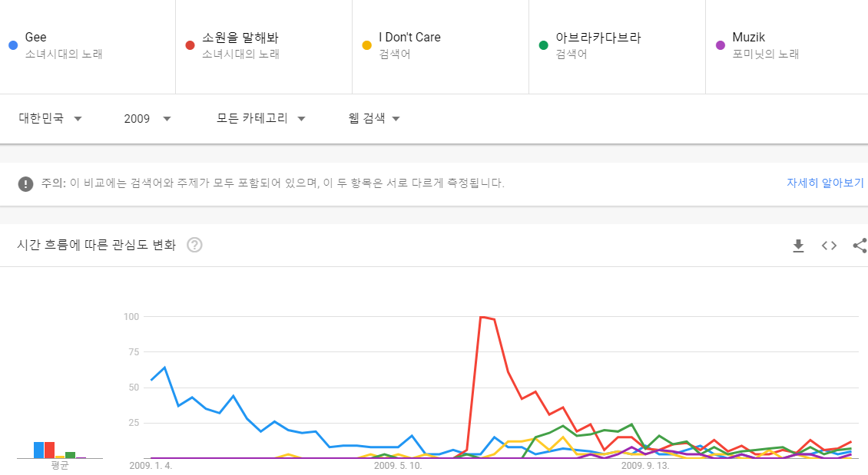
Task: Select the blue color dot for Gee
Action: [x=12, y=45]
